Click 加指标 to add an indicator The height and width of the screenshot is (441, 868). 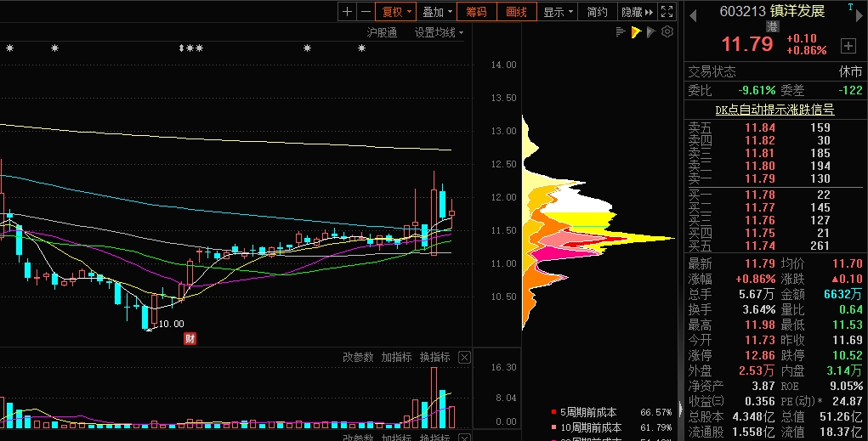coord(396,358)
